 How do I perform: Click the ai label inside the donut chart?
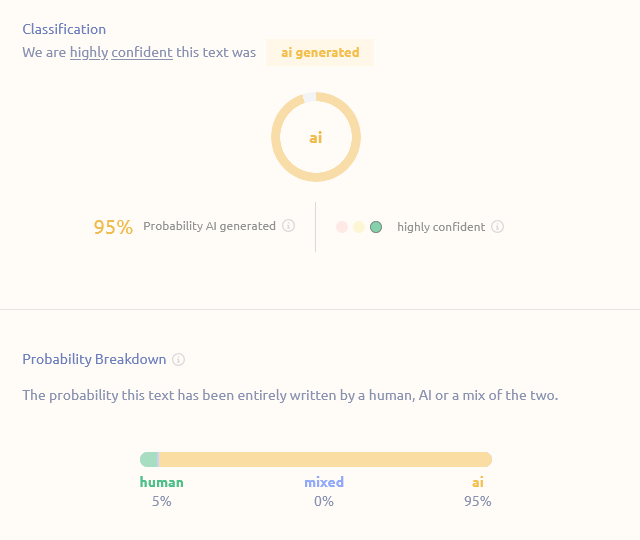tap(316, 137)
